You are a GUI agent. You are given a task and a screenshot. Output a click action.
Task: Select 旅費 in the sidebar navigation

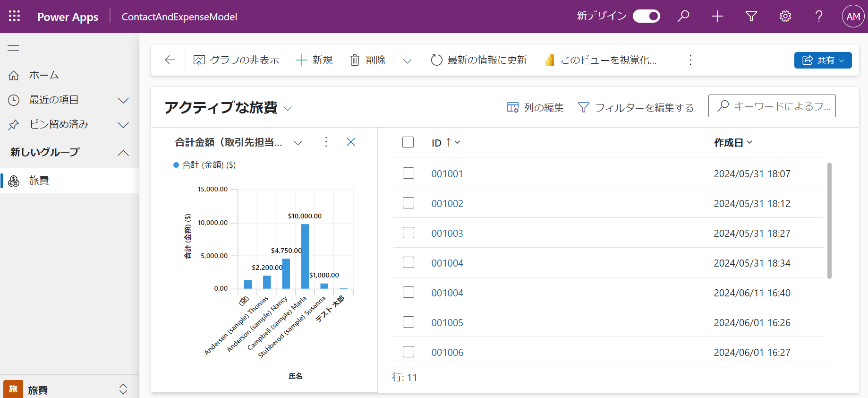pyautogui.click(x=69, y=181)
